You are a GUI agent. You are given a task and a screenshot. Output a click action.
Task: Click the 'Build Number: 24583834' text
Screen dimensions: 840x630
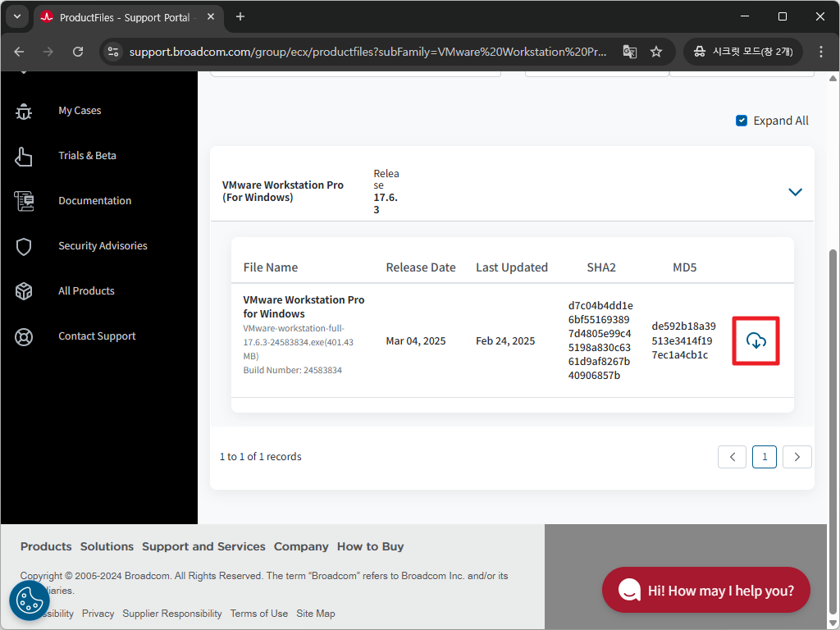point(293,370)
